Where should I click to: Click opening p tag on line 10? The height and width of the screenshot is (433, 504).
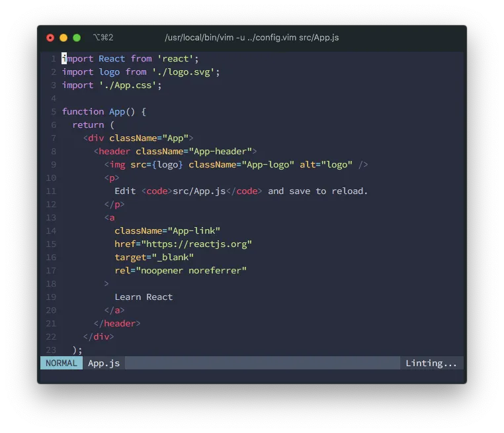coord(112,178)
